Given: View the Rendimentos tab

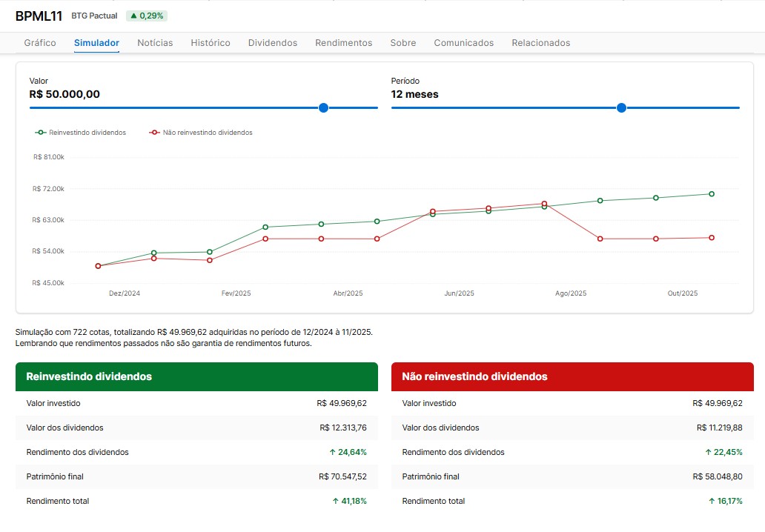Looking at the screenshot, I should point(344,43).
